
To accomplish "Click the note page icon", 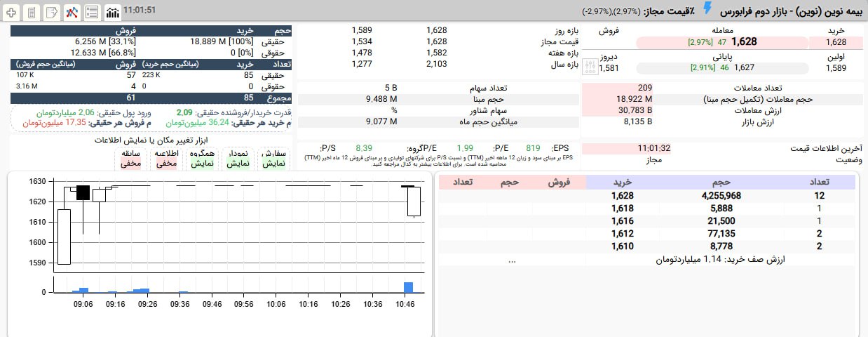I will (51, 12).
